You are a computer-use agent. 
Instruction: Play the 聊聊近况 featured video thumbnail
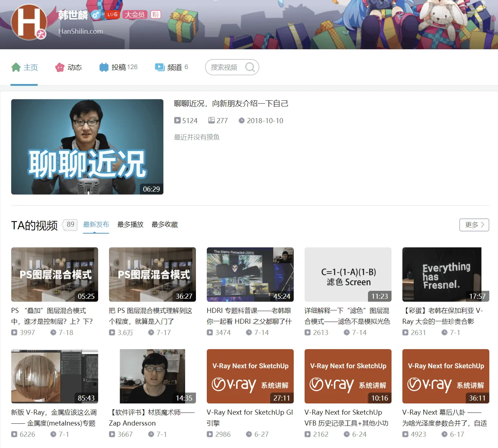[87, 147]
